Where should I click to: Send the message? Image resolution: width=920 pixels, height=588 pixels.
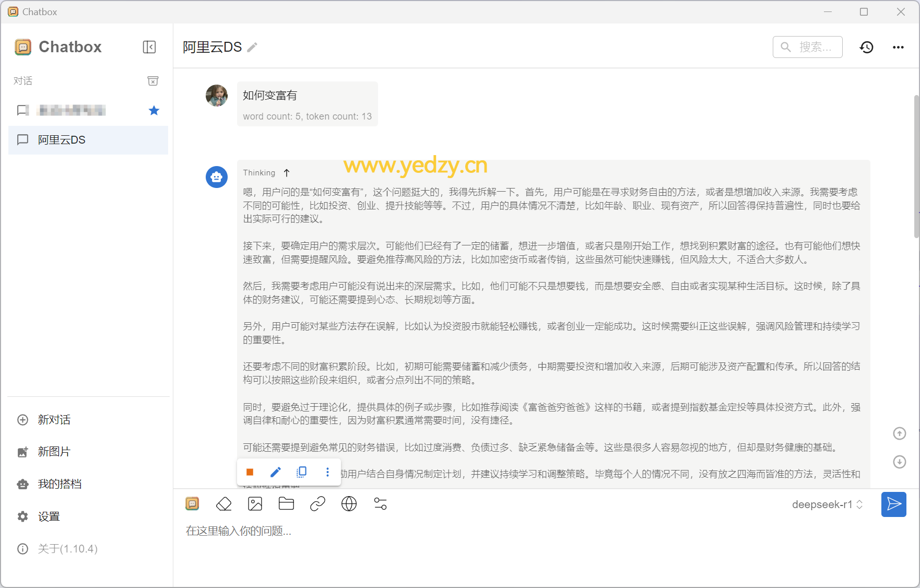point(894,504)
